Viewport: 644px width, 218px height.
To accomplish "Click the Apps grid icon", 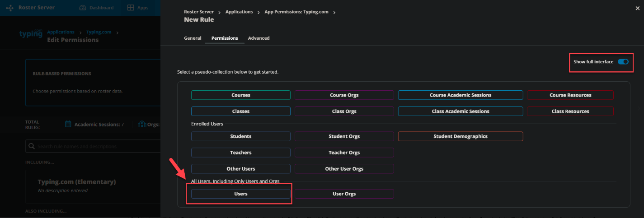I will click(131, 8).
